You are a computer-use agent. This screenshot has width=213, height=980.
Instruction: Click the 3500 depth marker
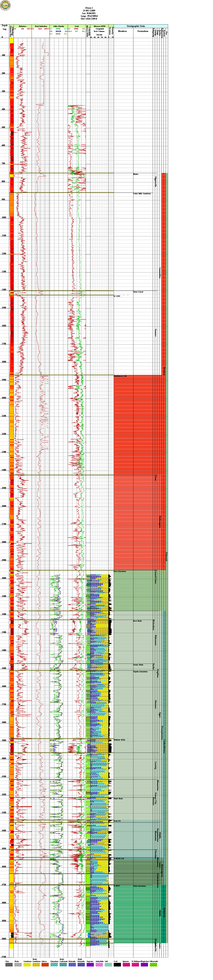coord(4,668)
